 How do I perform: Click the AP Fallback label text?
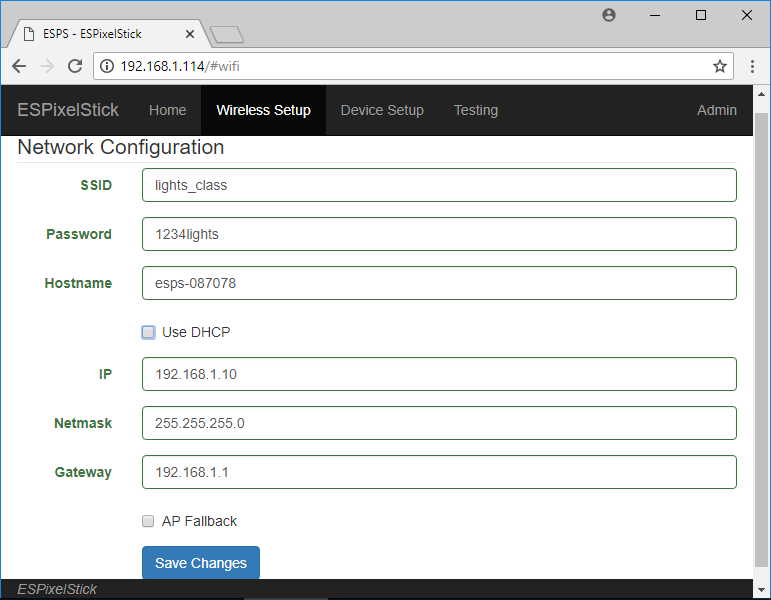click(x=199, y=521)
